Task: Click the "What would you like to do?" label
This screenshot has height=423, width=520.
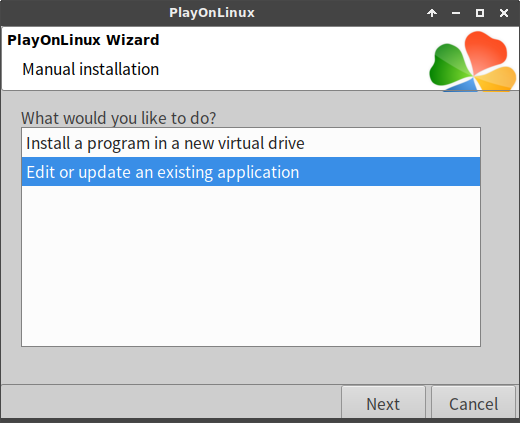Action: point(119,118)
